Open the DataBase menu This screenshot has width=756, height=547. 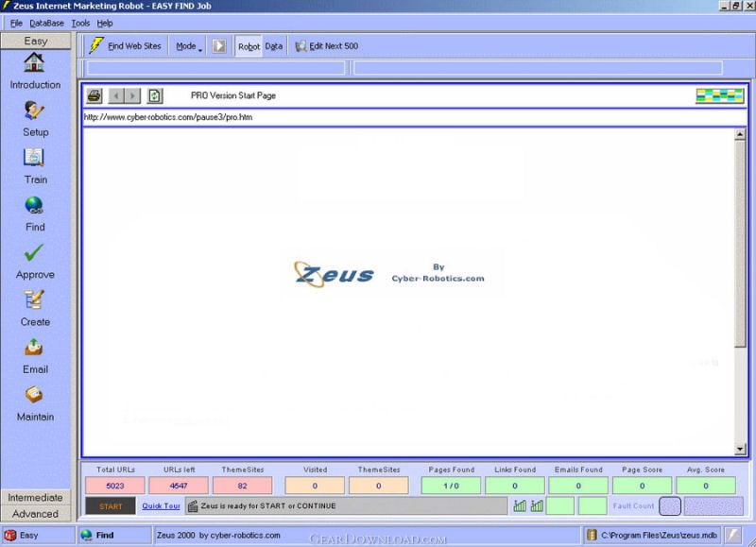click(46, 23)
